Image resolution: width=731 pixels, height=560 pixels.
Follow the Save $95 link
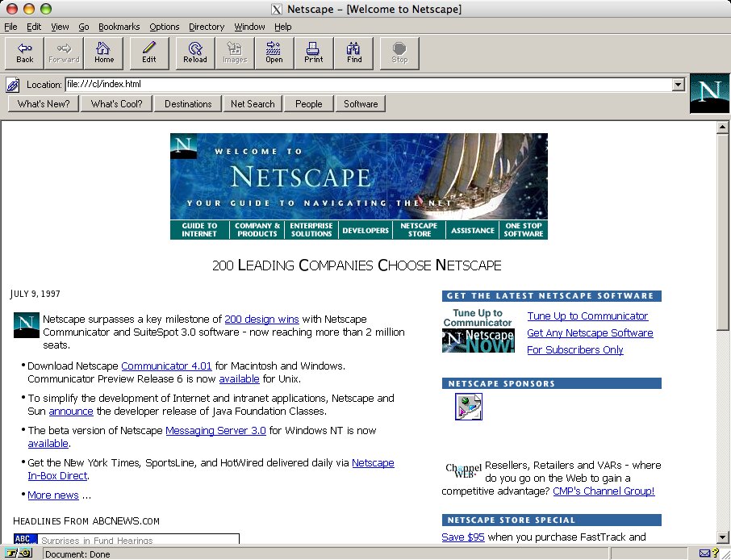tap(463, 537)
